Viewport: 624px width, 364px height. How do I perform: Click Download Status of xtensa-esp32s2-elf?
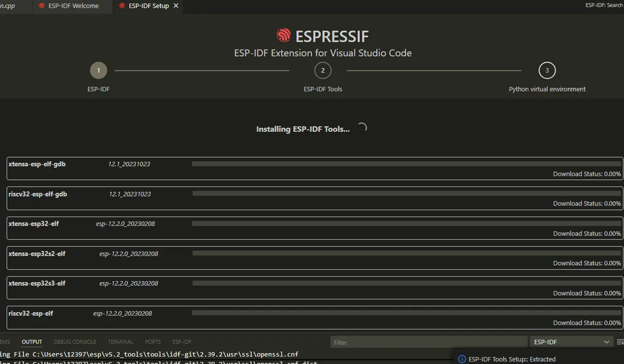point(587,264)
